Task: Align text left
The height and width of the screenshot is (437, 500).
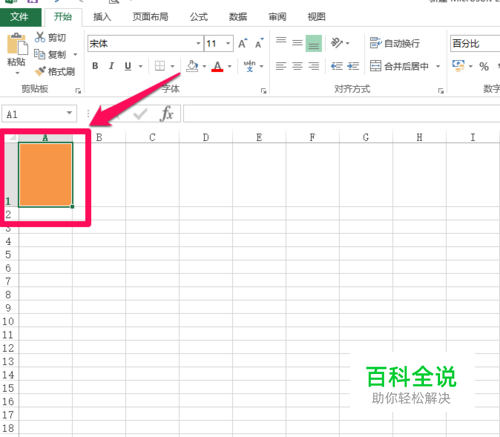Action: point(281,66)
